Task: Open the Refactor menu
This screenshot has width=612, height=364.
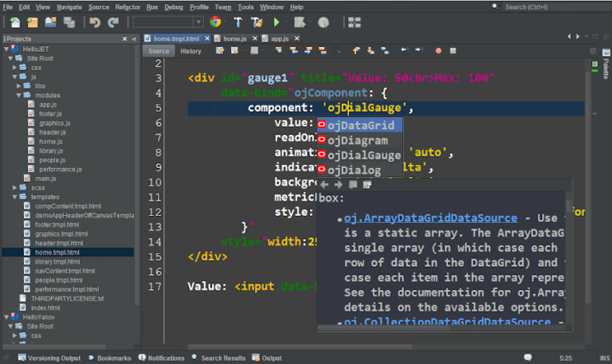Action: pyautogui.click(x=127, y=6)
